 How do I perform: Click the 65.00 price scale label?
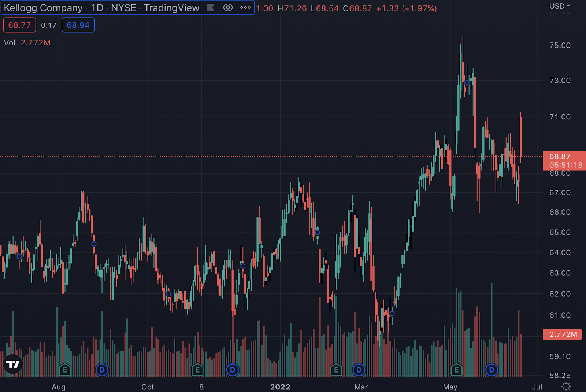point(560,232)
